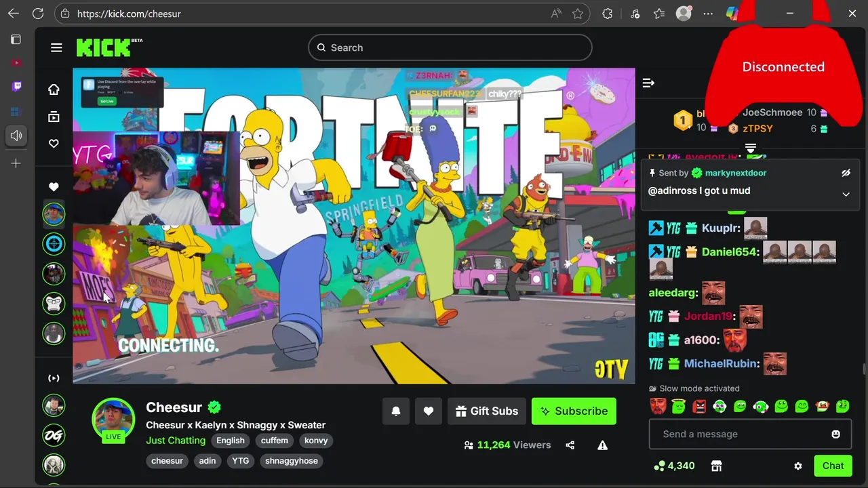Open the gorilla-avatar channel in sidebar

pyautogui.click(x=54, y=303)
